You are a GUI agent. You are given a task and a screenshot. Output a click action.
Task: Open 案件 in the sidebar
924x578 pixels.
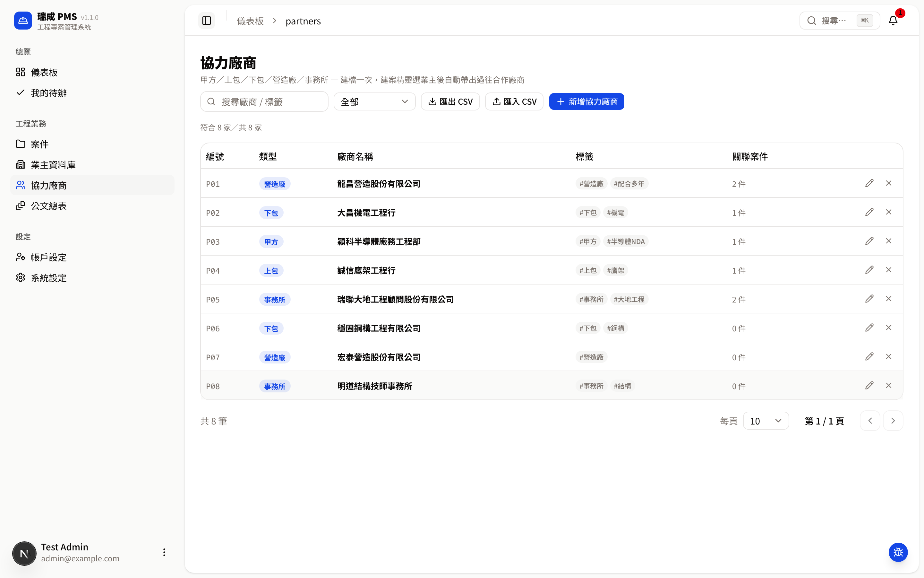click(92, 144)
